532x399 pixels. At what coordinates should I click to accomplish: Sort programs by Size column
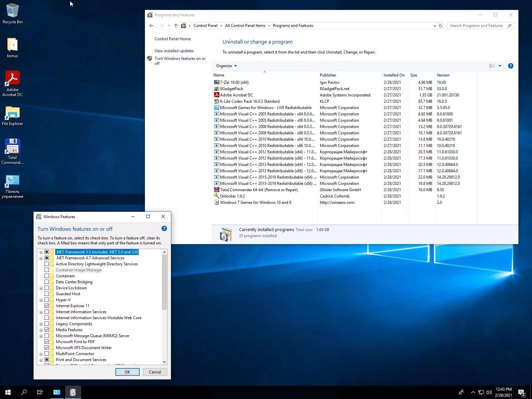click(421, 75)
